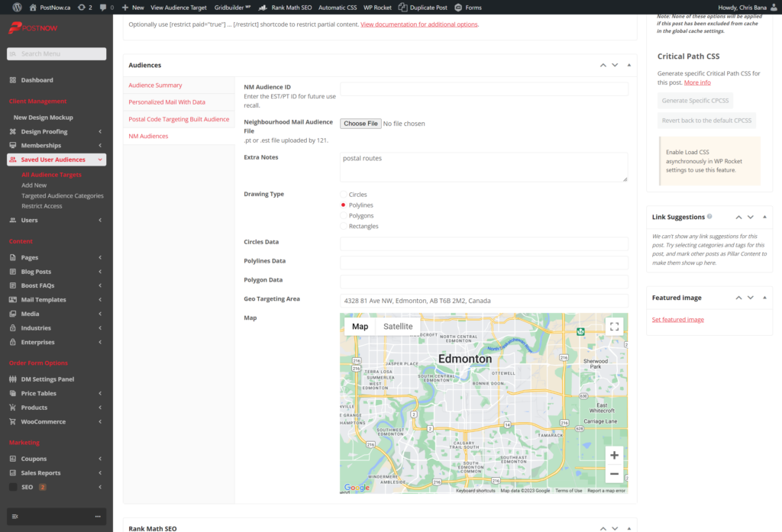The width and height of the screenshot is (782, 532).
Task: Zoom out on the Edmonton map
Action: click(x=614, y=474)
